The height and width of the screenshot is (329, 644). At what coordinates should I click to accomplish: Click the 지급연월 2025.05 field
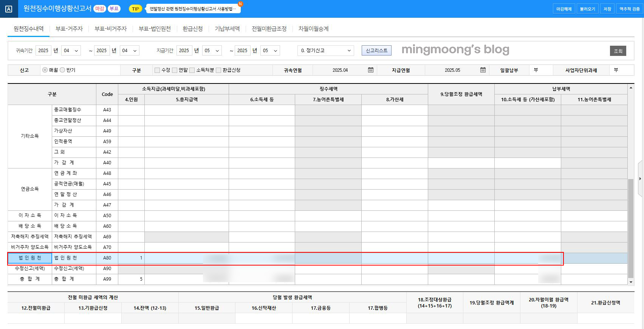[452, 70]
